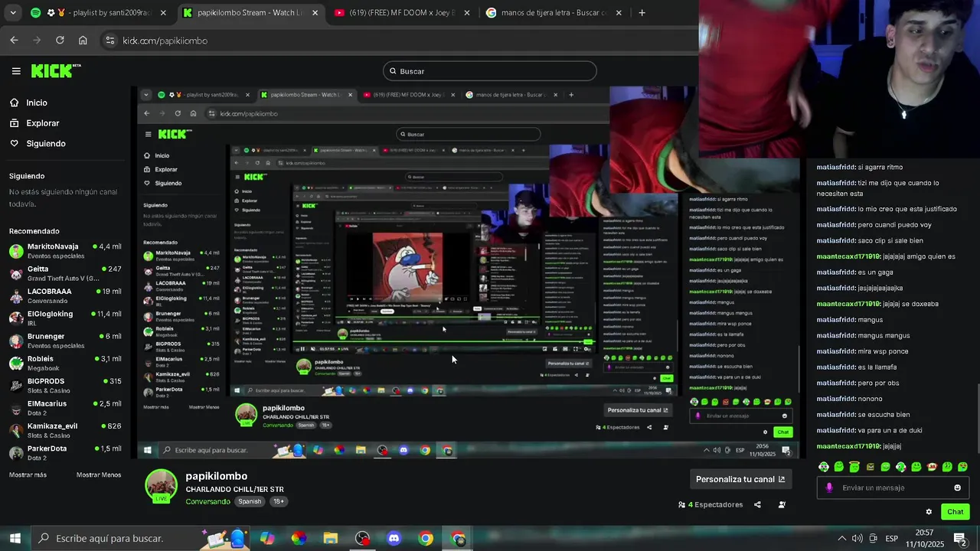Focus the Buscar search field
980x551 pixels.
[490, 71]
